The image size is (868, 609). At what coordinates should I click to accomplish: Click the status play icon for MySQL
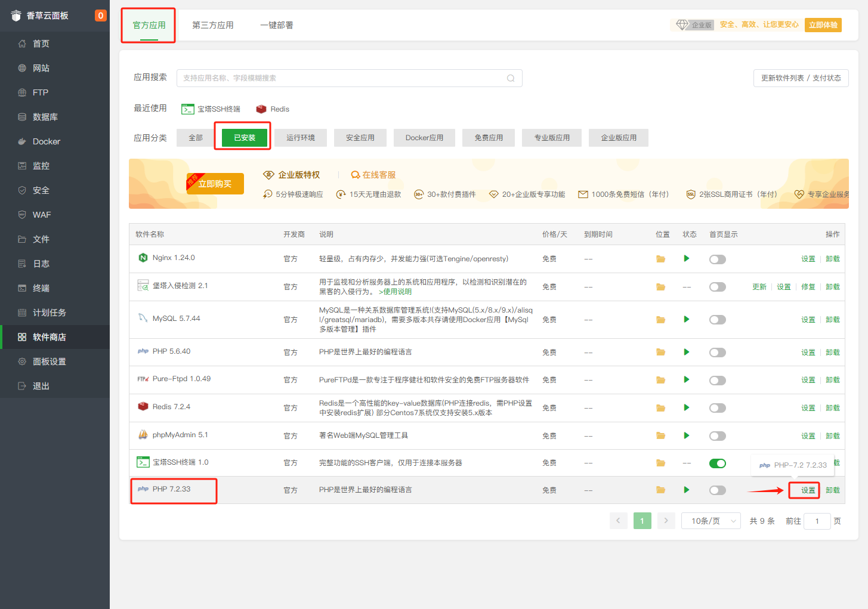click(x=687, y=319)
